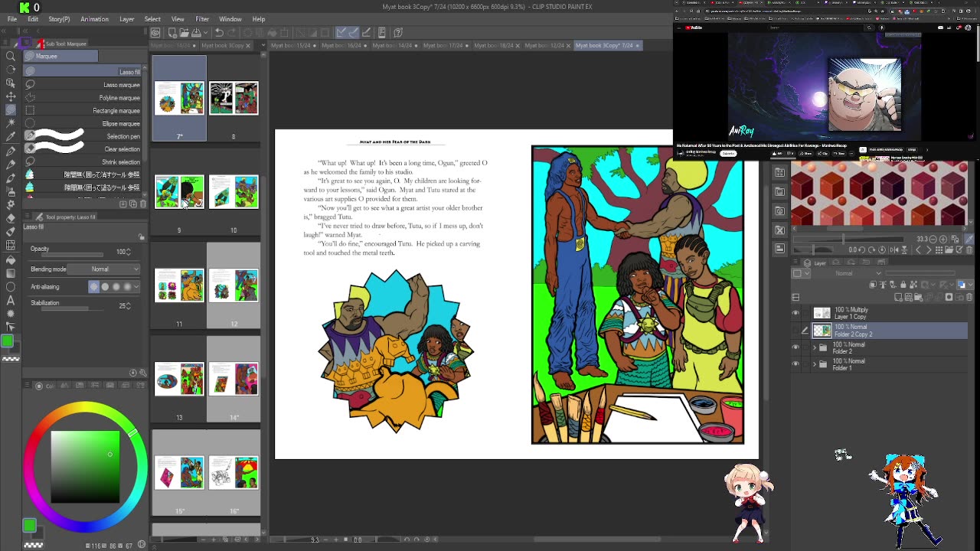980x551 pixels.
Task: Click the Redo arrow in the command bar
Action: [x=233, y=32]
